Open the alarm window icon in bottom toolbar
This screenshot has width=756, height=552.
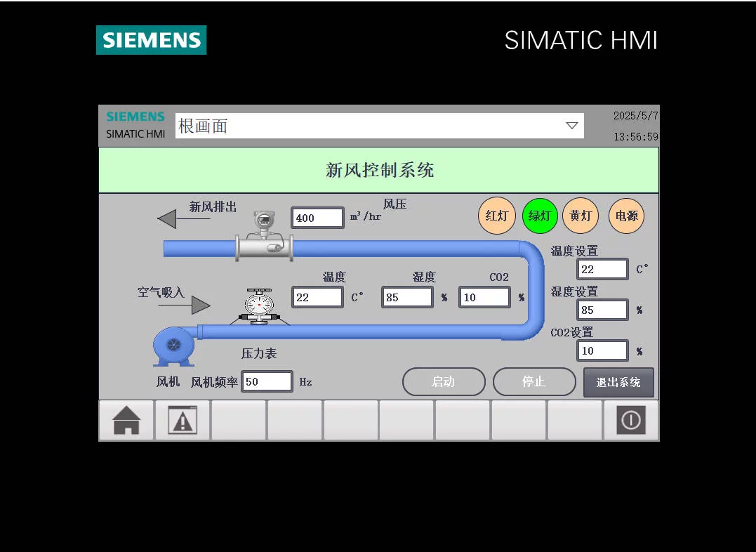(182, 419)
